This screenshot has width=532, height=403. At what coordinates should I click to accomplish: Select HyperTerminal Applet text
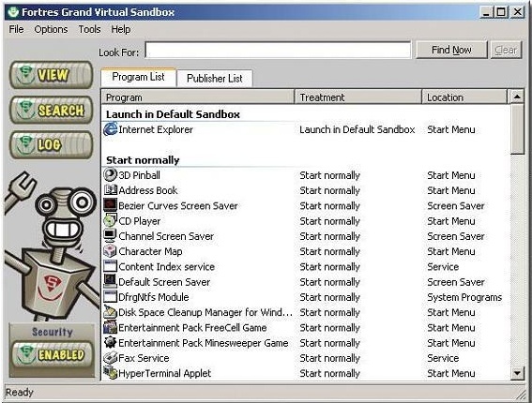click(x=164, y=373)
